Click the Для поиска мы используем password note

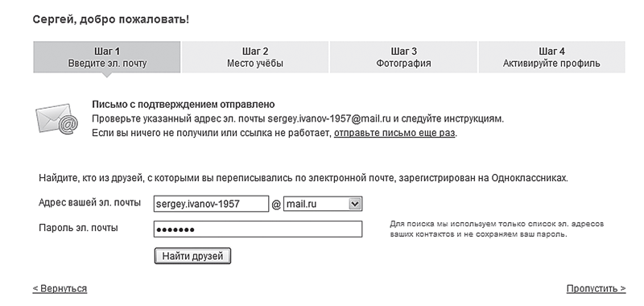(x=497, y=229)
